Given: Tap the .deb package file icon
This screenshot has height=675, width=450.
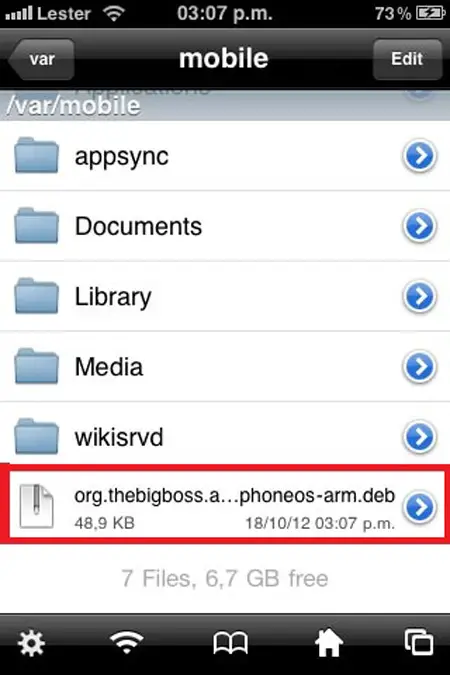Looking at the screenshot, I should point(37,506).
